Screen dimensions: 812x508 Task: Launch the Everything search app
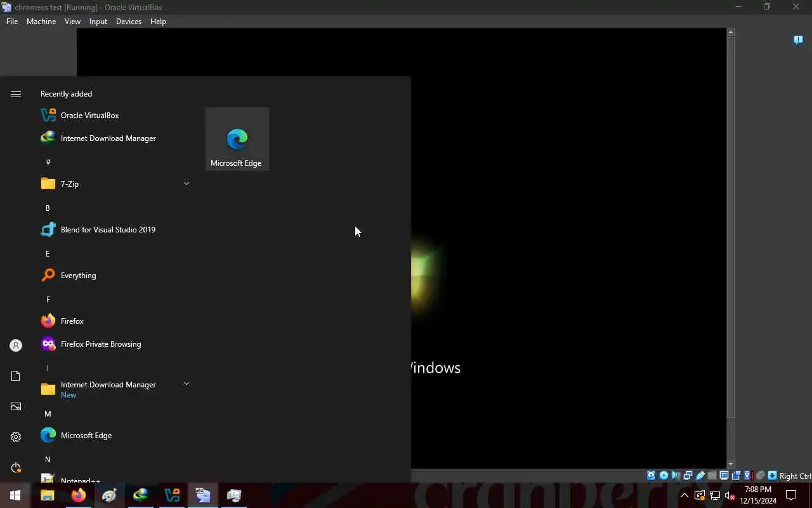point(114,276)
